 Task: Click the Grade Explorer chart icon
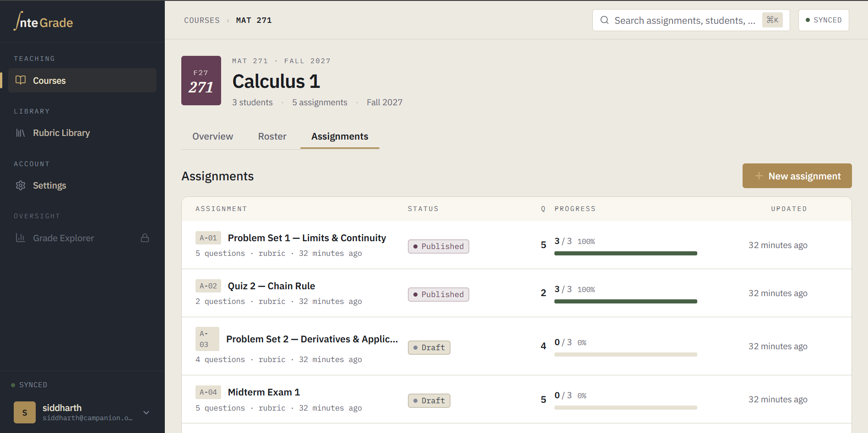coord(21,238)
